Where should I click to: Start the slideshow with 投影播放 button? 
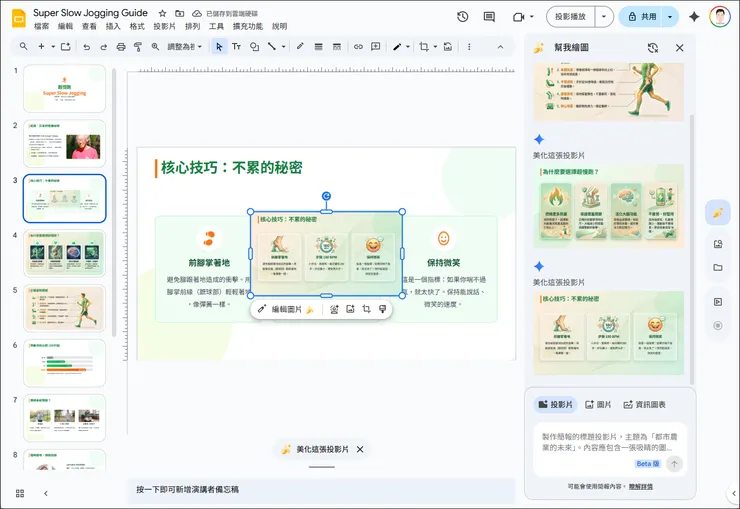pyautogui.click(x=571, y=17)
